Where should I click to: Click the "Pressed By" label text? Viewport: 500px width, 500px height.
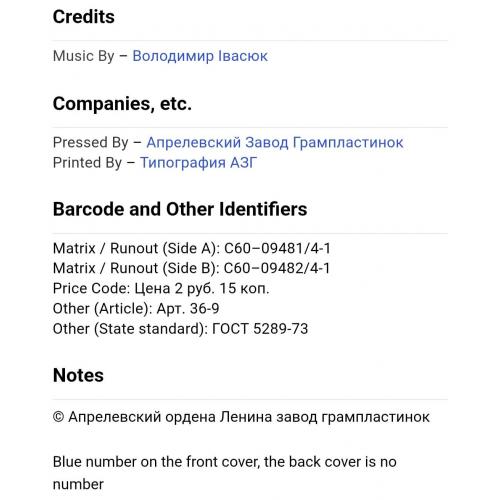click(x=91, y=143)
